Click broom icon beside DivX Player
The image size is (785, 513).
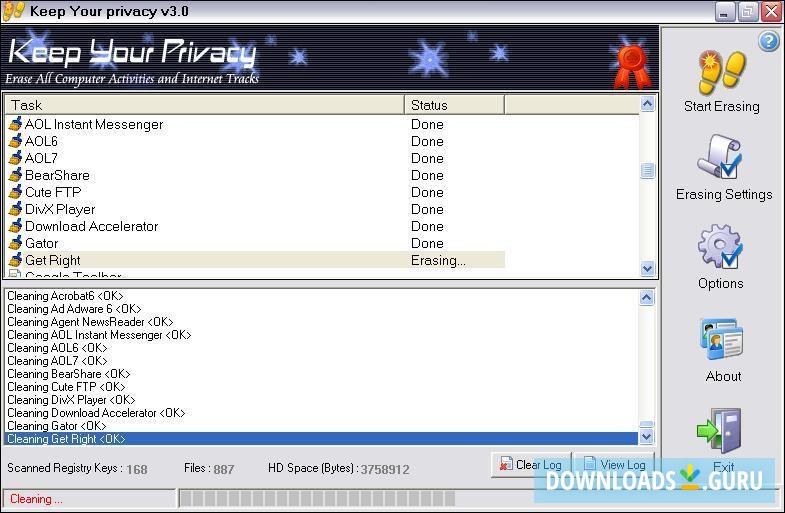(x=16, y=209)
